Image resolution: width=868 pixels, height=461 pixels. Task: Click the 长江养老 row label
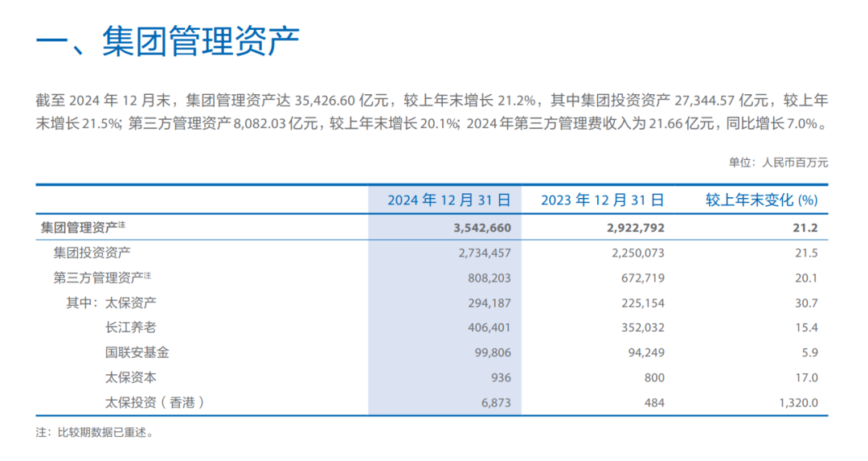coord(131,327)
